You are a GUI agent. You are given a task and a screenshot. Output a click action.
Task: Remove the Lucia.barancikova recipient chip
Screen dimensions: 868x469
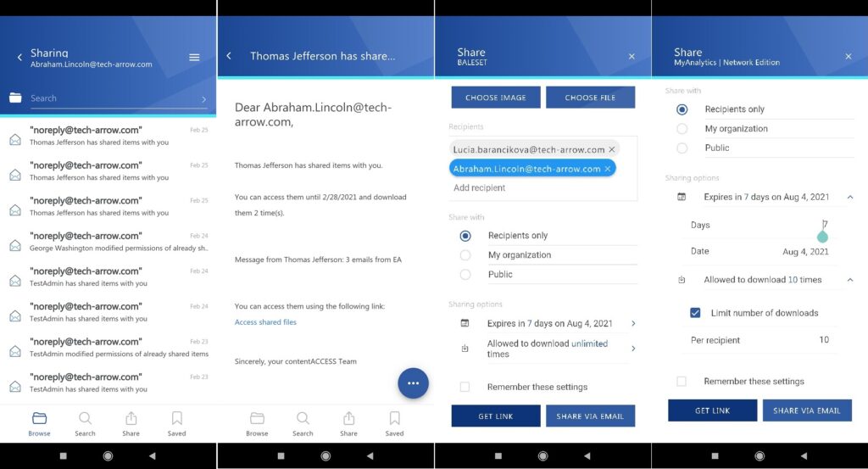pos(612,149)
